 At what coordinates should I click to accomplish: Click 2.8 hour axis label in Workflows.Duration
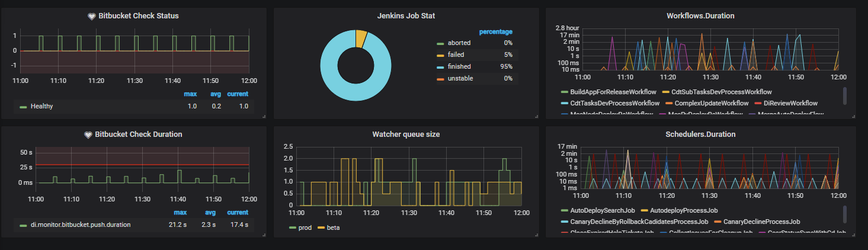point(568,28)
